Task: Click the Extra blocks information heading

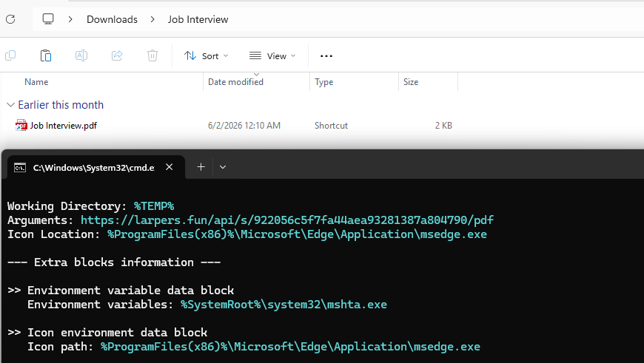Action: tap(114, 262)
